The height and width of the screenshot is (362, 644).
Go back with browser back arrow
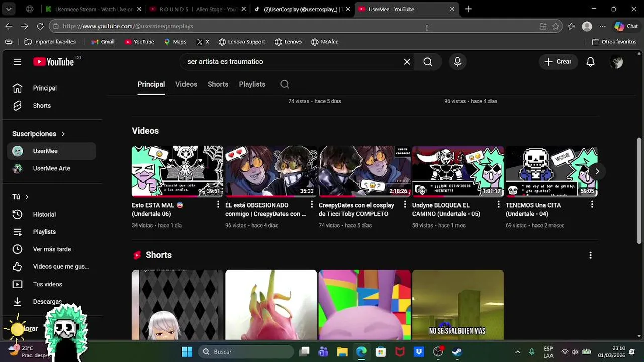(9, 26)
